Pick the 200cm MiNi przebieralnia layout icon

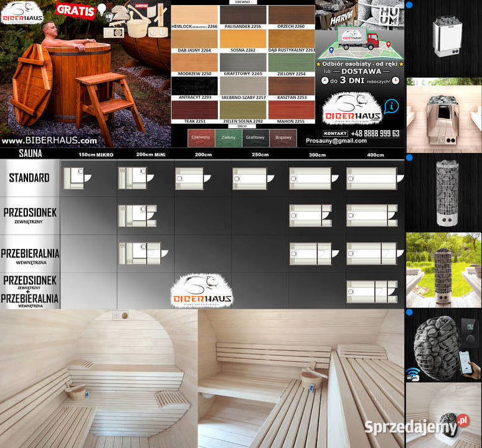[x=140, y=253]
